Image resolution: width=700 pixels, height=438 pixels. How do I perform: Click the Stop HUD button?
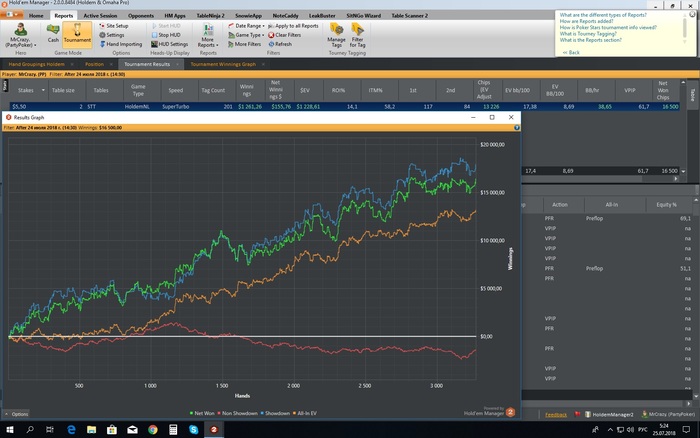[x=166, y=35]
